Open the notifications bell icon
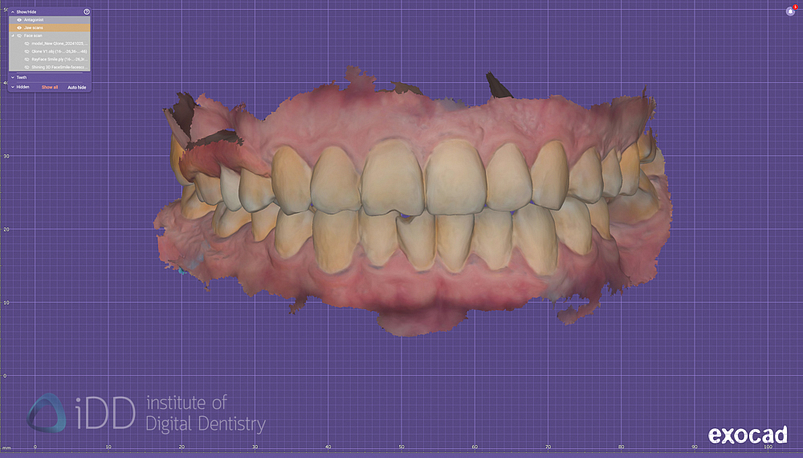The height and width of the screenshot is (458, 803). (790, 11)
